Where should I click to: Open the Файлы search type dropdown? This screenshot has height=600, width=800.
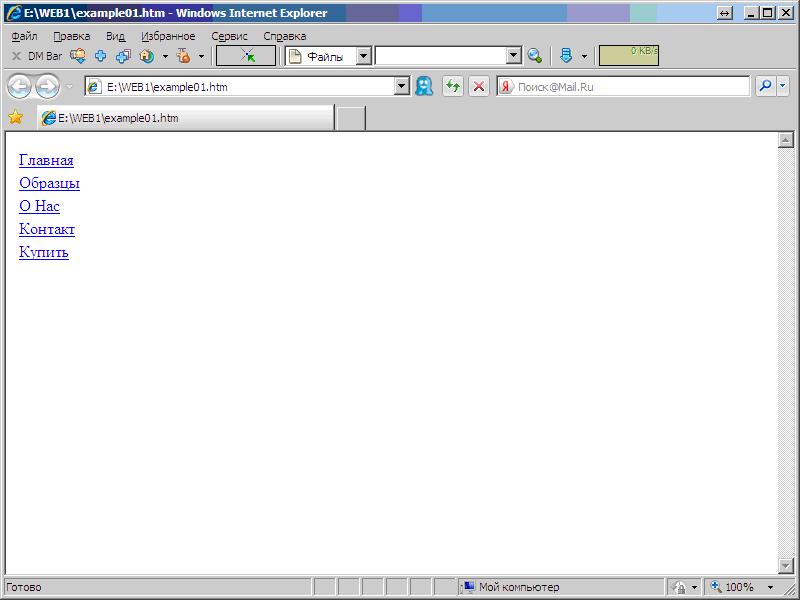tap(363, 56)
